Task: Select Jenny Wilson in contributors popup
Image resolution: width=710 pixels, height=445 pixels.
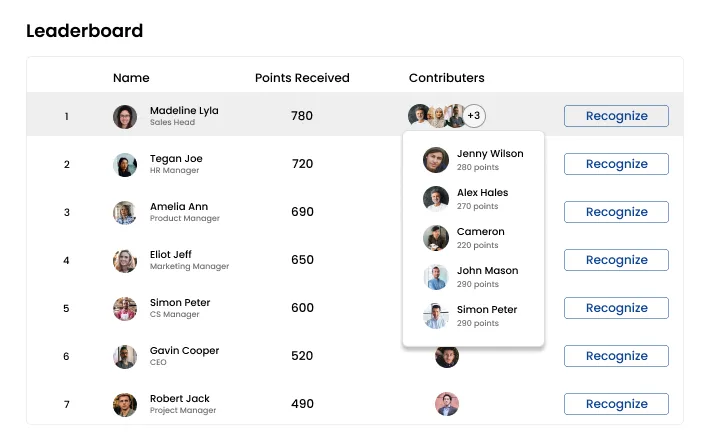Action: (489, 160)
